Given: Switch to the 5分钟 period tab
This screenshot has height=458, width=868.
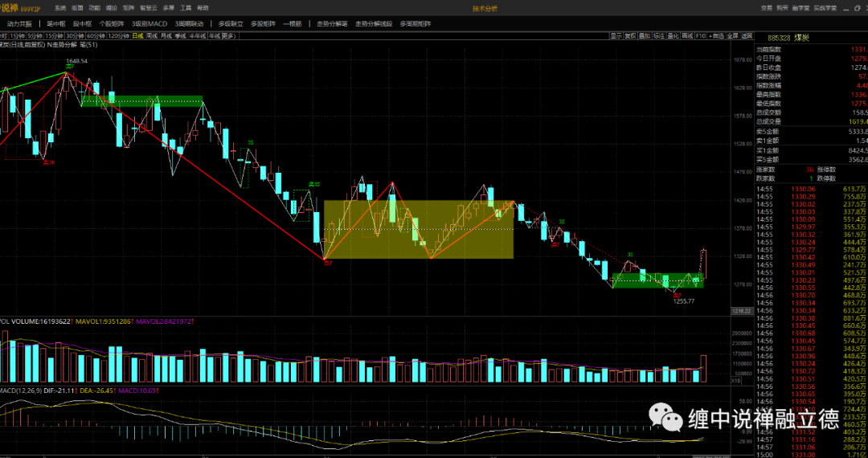Looking at the screenshot, I should pos(35,36).
